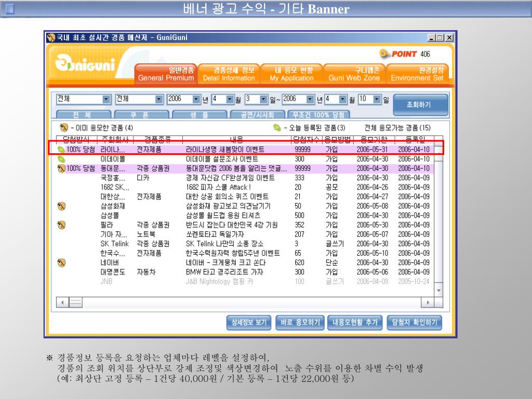Click green icon on 이데이몰 row

pos(61,159)
